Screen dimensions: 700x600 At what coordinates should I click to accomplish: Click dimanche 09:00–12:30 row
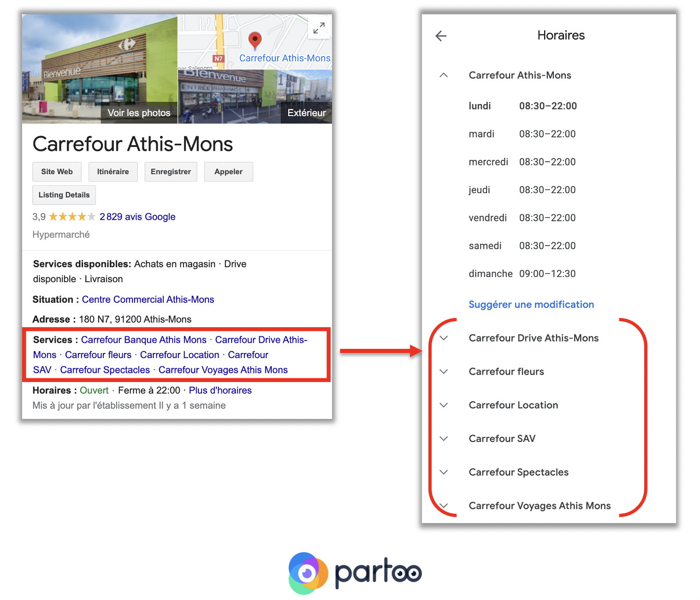click(522, 274)
